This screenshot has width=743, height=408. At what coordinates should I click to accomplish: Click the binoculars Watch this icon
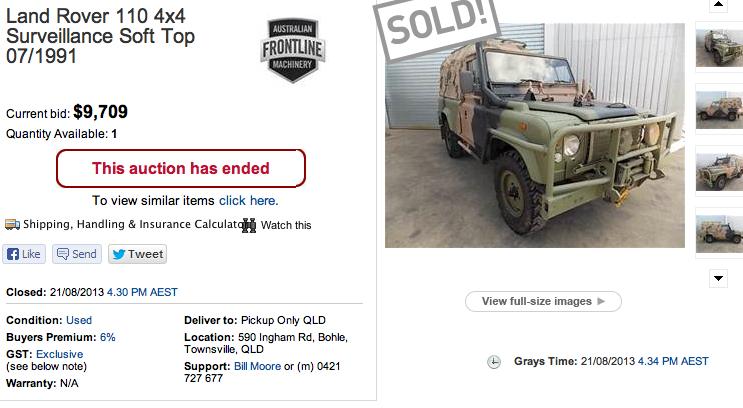tap(250, 225)
